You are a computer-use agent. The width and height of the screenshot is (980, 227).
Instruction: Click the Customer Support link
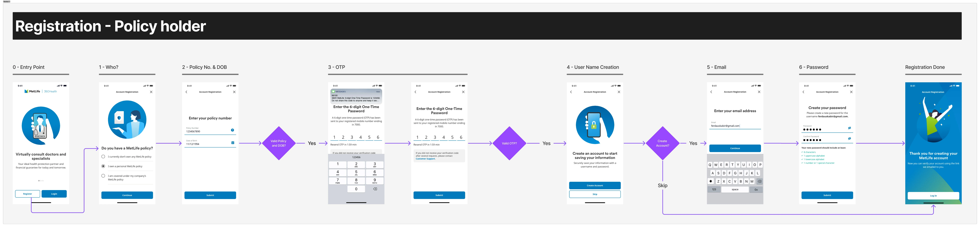pos(425,159)
